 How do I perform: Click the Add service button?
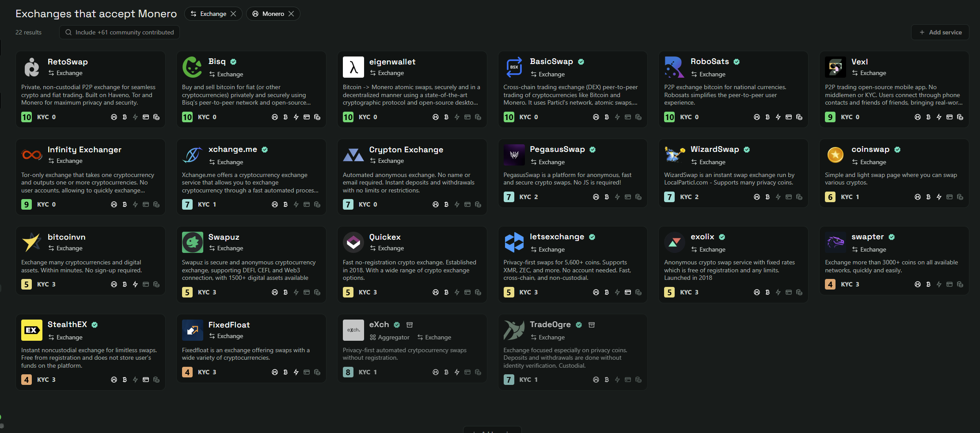pos(940,32)
